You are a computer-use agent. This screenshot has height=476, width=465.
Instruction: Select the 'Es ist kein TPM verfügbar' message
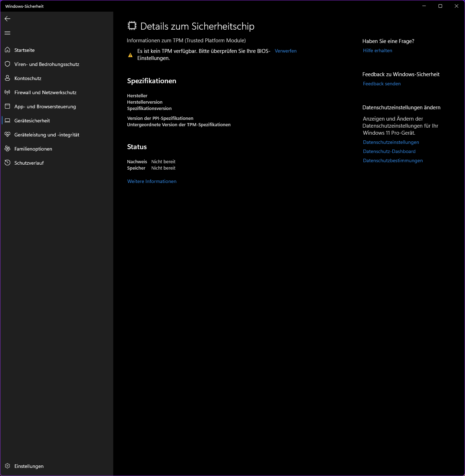(204, 55)
